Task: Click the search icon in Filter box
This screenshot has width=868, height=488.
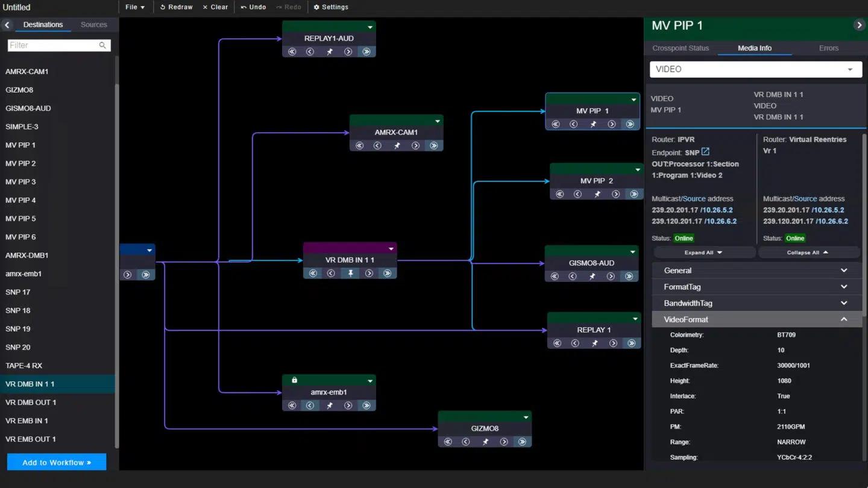Action: tap(102, 45)
